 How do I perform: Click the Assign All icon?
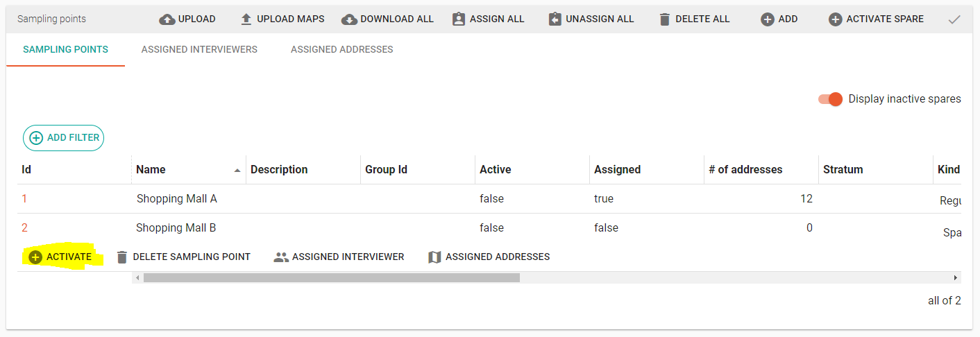pyautogui.click(x=459, y=19)
